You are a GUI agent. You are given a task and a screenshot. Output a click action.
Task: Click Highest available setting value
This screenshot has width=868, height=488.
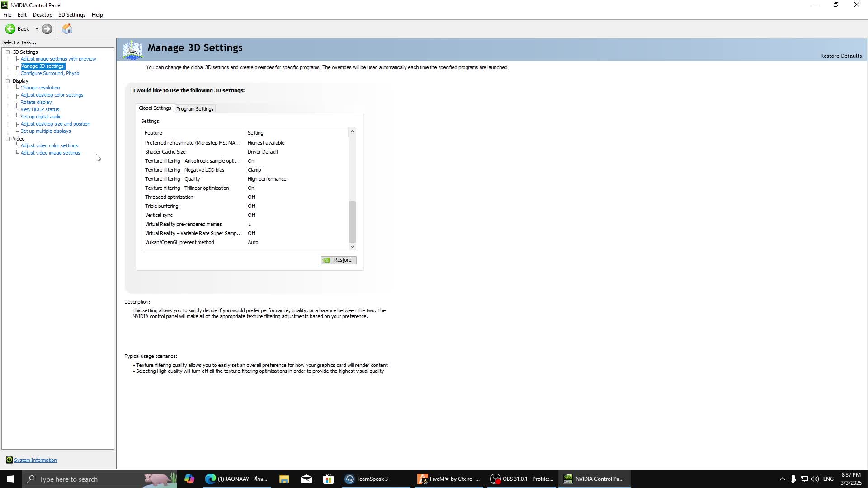(x=266, y=143)
